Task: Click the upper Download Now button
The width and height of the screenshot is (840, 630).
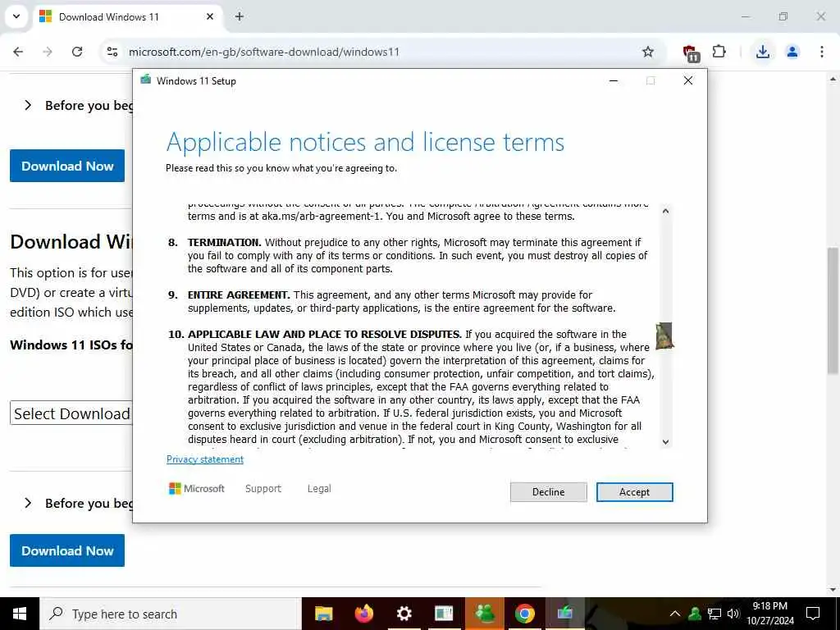Action: point(67,166)
